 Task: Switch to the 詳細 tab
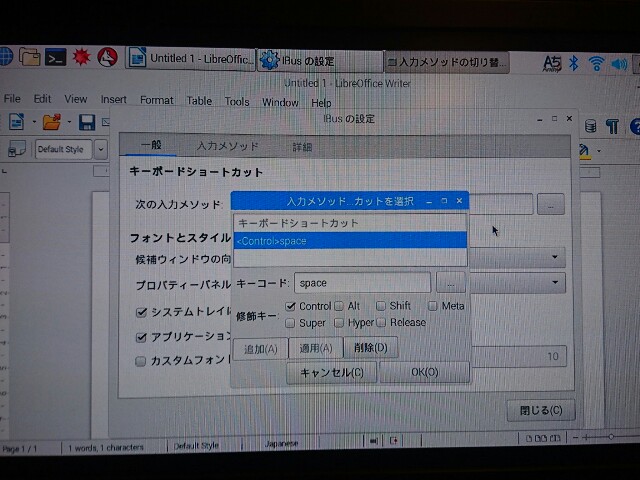302,147
